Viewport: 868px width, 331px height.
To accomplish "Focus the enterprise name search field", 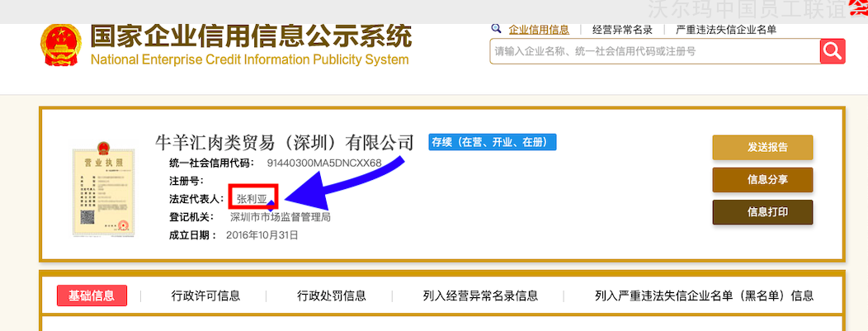I will 655,51.
